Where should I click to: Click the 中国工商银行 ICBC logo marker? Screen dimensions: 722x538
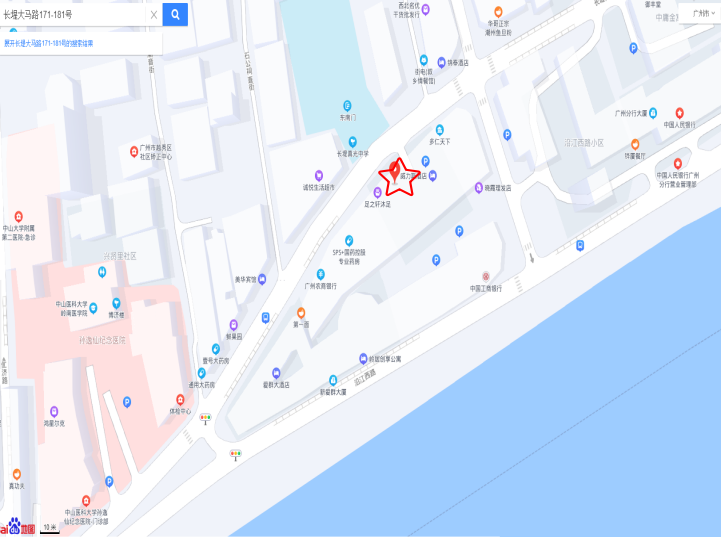tap(485, 276)
